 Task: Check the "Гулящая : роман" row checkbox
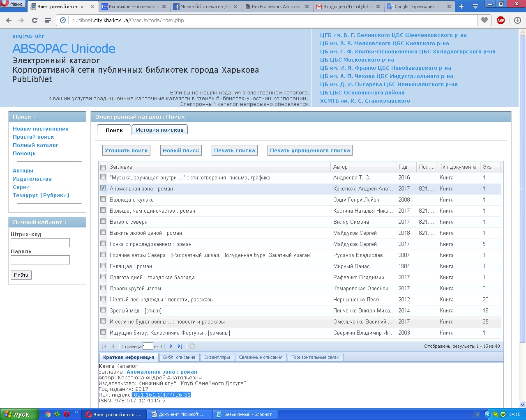[103, 266]
